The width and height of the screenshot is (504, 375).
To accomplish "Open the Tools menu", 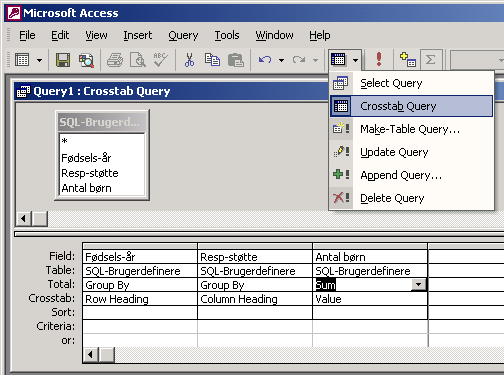I will coord(227,35).
